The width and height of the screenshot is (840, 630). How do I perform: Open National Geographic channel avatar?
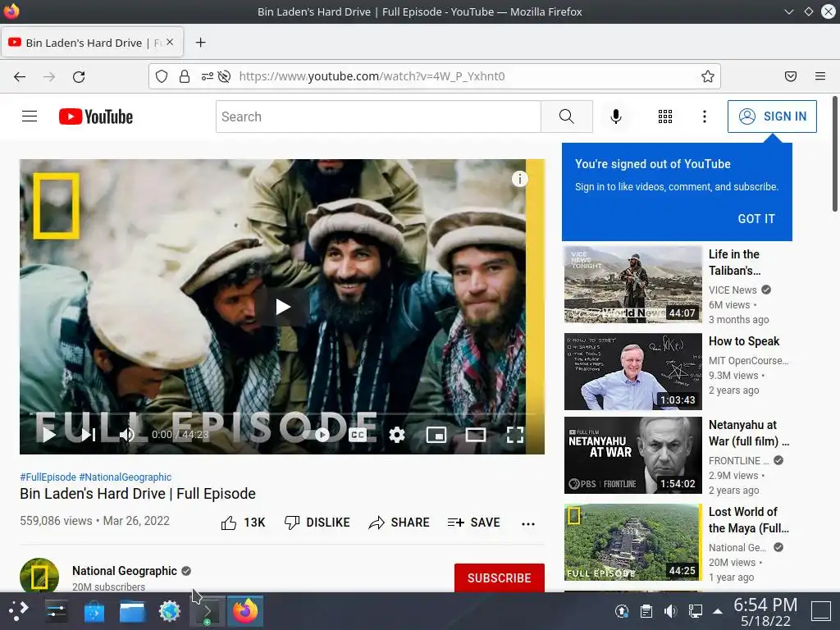[39, 577]
